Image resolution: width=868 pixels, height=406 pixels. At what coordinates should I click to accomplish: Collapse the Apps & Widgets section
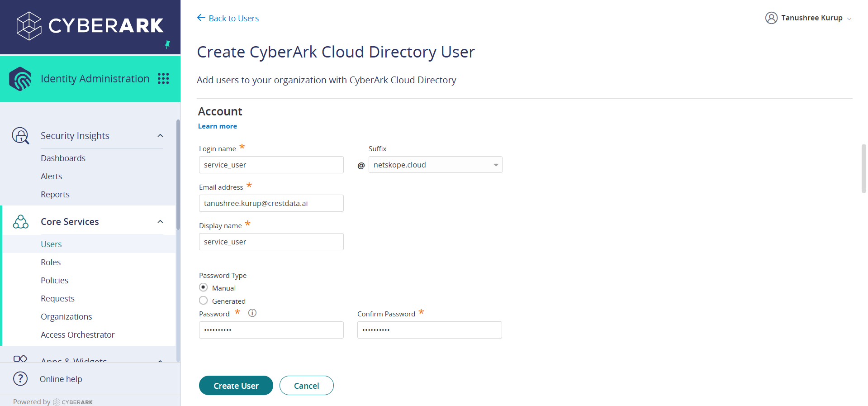160,360
